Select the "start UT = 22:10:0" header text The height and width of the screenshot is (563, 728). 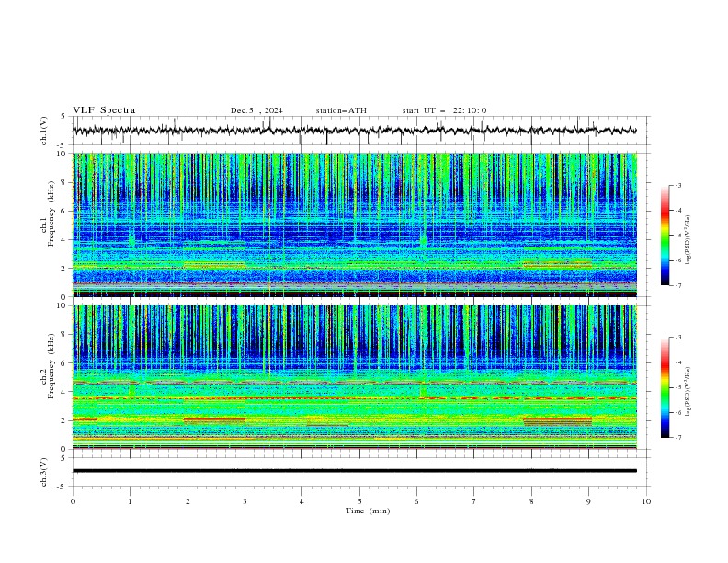tap(444, 110)
